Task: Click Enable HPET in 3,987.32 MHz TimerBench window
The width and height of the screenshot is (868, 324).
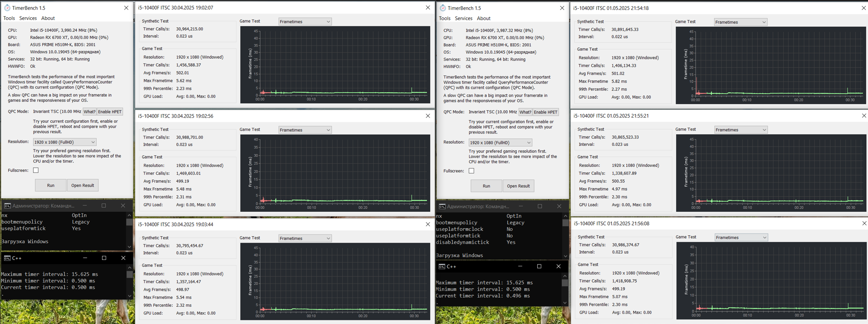Action: tap(545, 112)
